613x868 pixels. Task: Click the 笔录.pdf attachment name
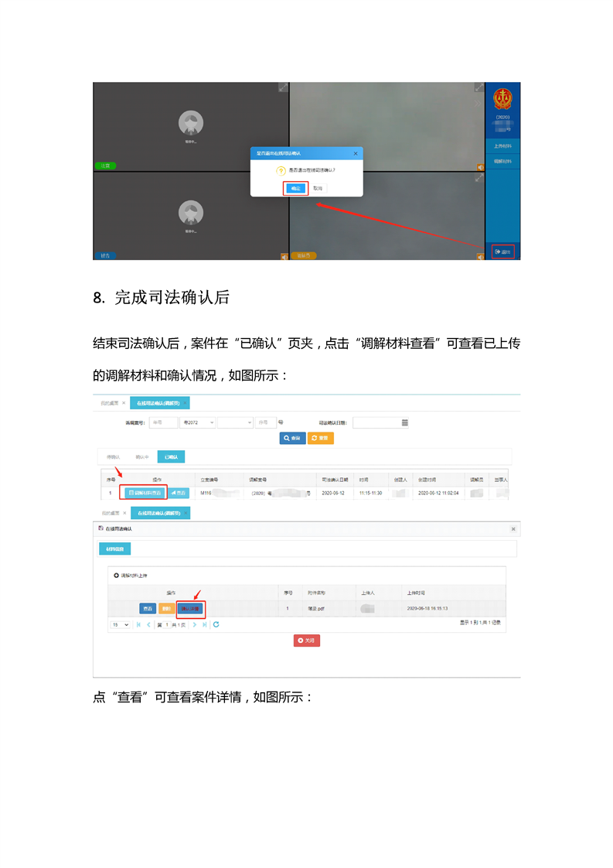tap(316, 608)
